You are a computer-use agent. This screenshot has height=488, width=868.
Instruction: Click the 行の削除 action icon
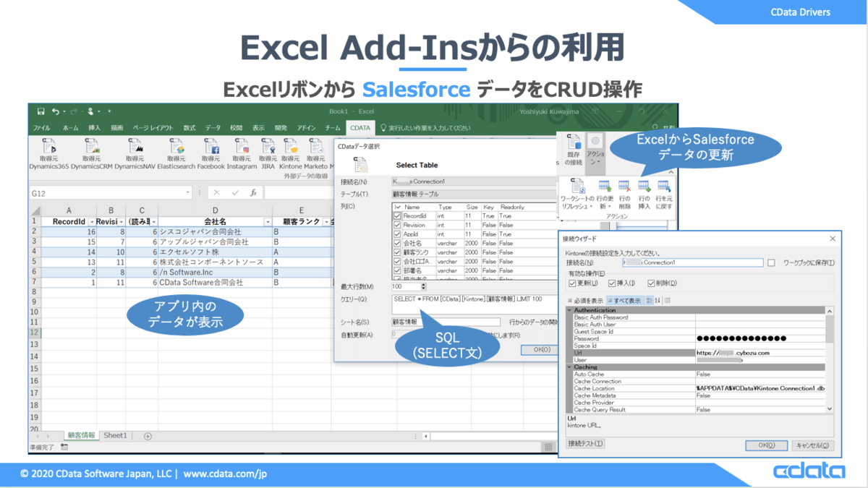[x=624, y=187]
